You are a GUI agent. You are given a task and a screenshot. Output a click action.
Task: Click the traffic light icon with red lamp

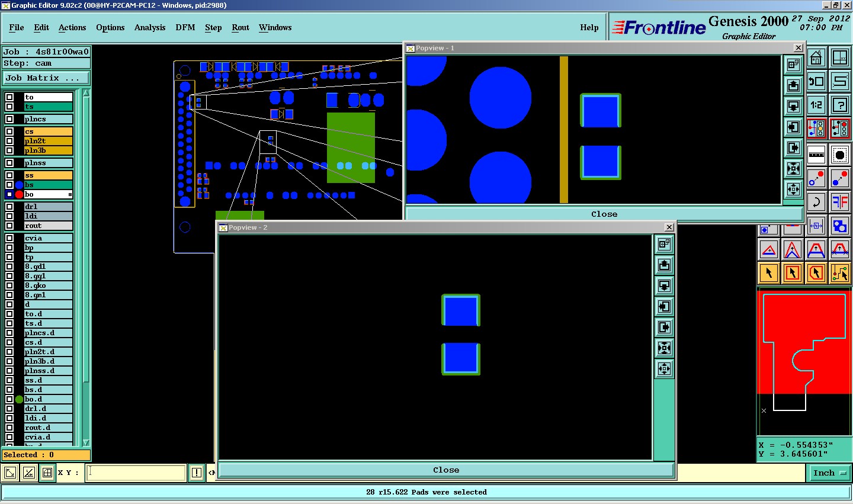[840, 128]
